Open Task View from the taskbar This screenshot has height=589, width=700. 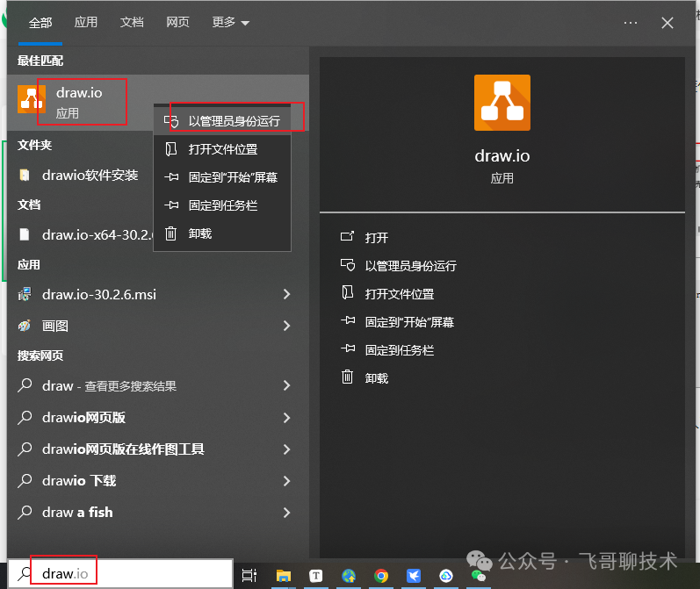pos(249,575)
